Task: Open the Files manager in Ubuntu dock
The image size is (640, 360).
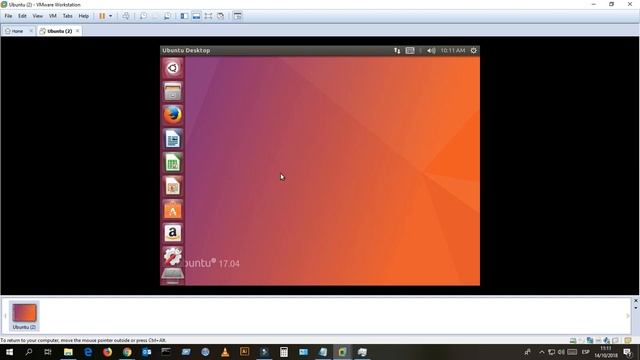Action: click(x=173, y=91)
